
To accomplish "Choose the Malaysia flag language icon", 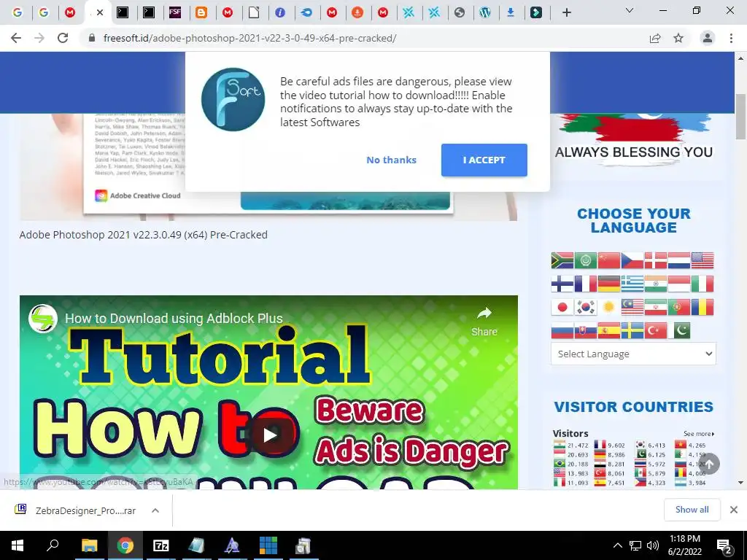I will click(x=632, y=307).
